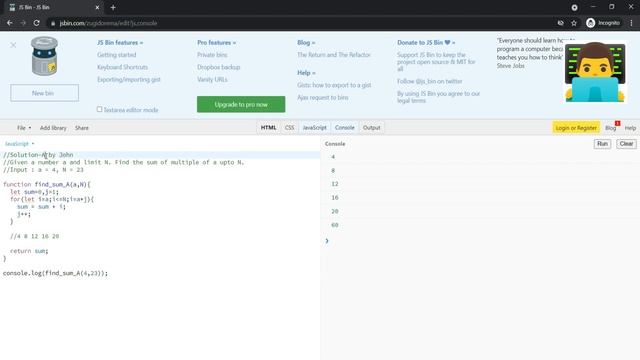The image size is (640, 360).
Task: Open Gists: how to export link
Action: (x=334, y=85)
